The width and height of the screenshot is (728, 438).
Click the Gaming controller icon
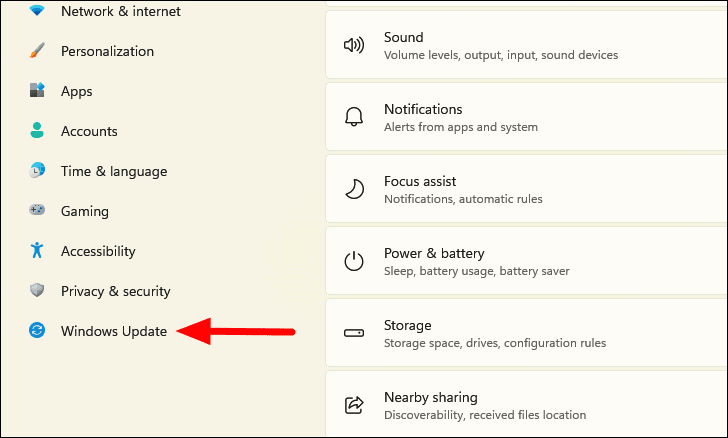click(x=37, y=210)
